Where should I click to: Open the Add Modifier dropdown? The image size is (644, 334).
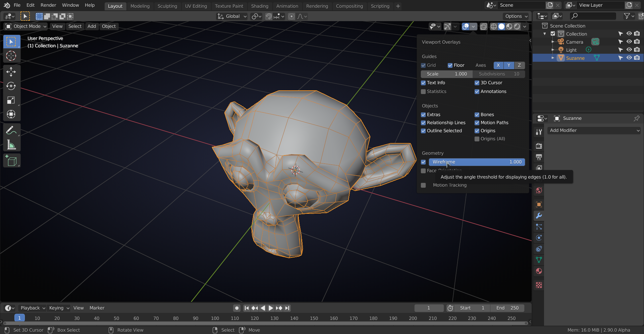click(594, 130)
